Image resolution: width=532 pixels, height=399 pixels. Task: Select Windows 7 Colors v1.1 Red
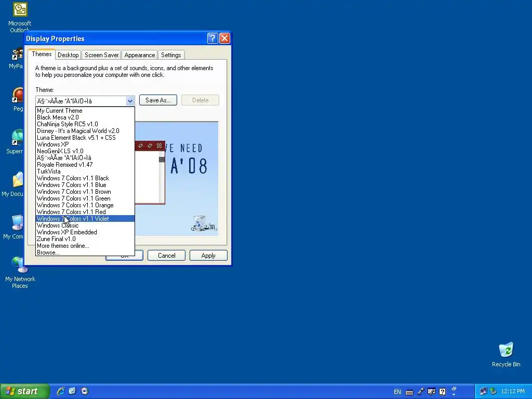tap(85, 212)
